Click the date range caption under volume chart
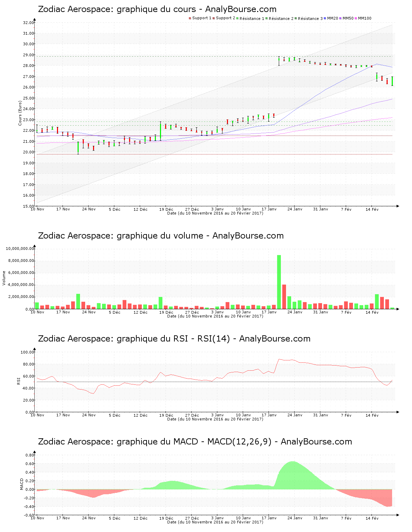 click(x=215, y=316)
